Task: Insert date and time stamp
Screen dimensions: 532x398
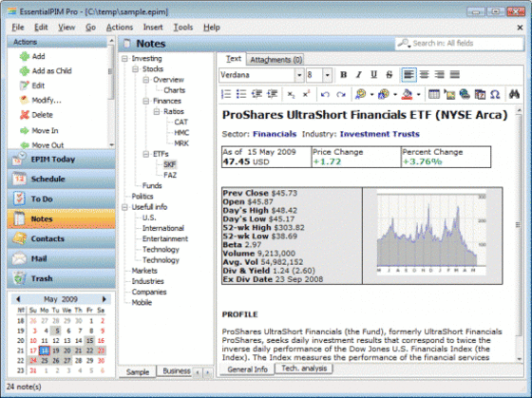Action: pyautogui.click(x=480, y=94)
